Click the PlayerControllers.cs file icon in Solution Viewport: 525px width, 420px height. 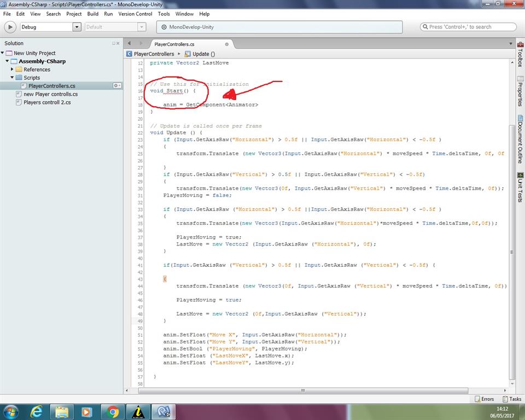click(24, 86)
